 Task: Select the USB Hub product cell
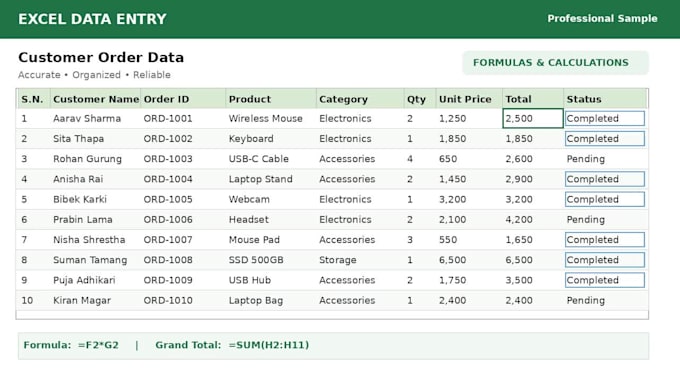coord(250,280)
